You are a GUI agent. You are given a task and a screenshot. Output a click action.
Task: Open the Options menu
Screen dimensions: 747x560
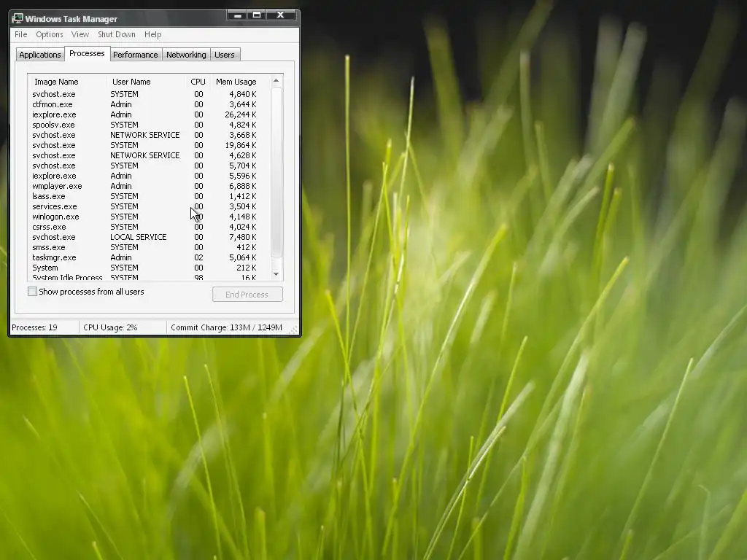[x=50, y=34]
